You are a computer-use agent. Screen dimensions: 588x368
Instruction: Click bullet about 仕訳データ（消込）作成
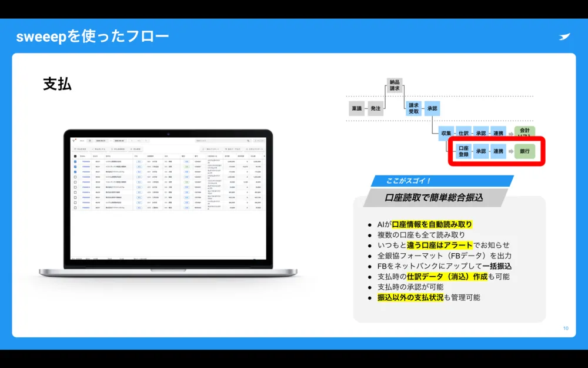[x=443, y=277]
